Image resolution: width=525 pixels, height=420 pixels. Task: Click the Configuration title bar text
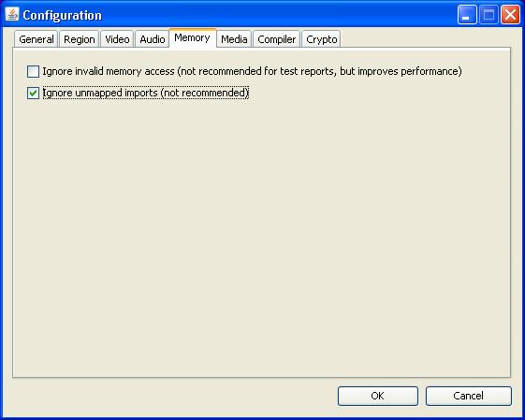[63, 15]
